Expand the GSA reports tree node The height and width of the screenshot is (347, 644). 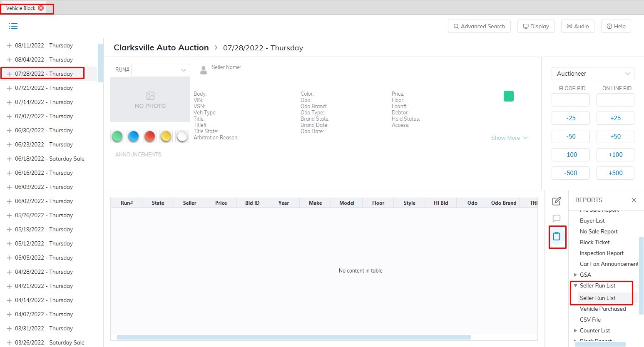[x=575, y=275]
